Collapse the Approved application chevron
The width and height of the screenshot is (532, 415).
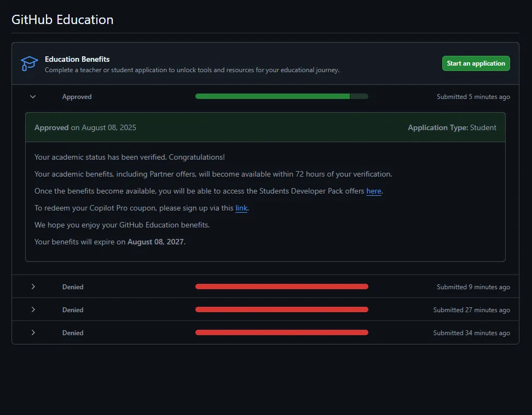coord(33,97)
